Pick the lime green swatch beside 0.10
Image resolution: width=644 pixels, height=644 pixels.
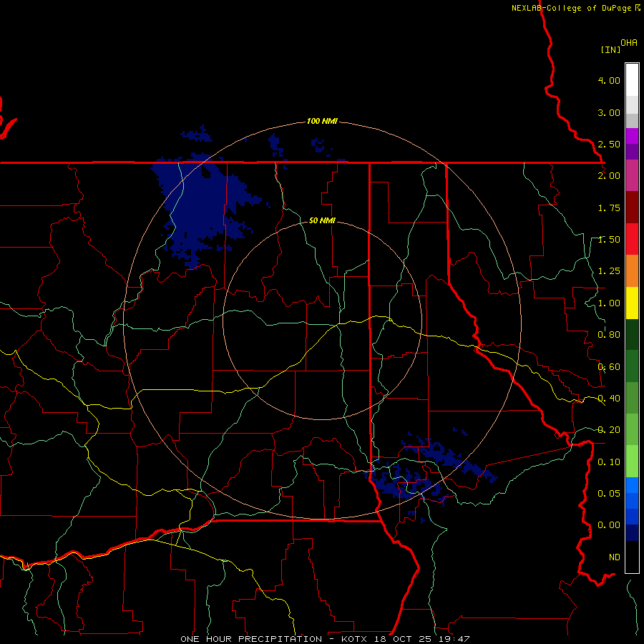[x=632, y=462]
